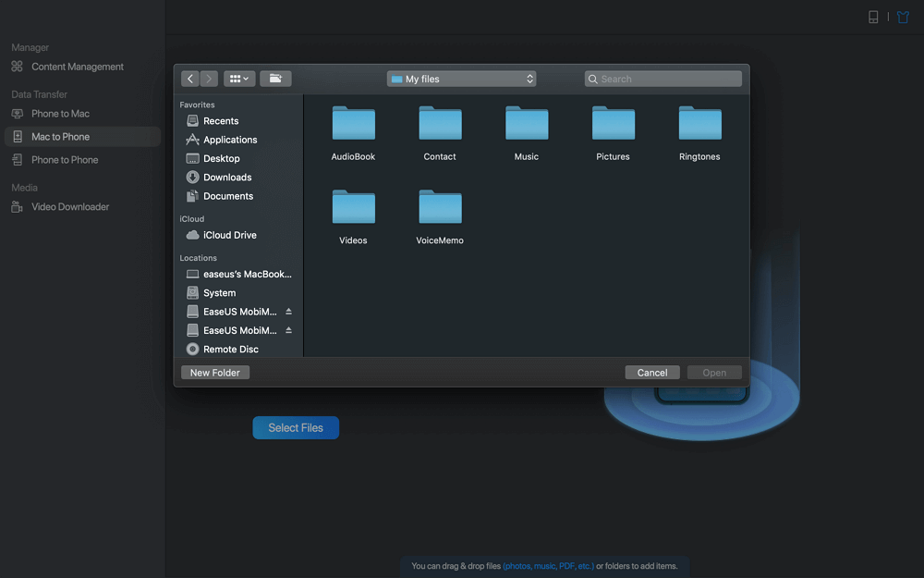
Task: Open Content Management in the sidebar
Action: pos(77,67)
